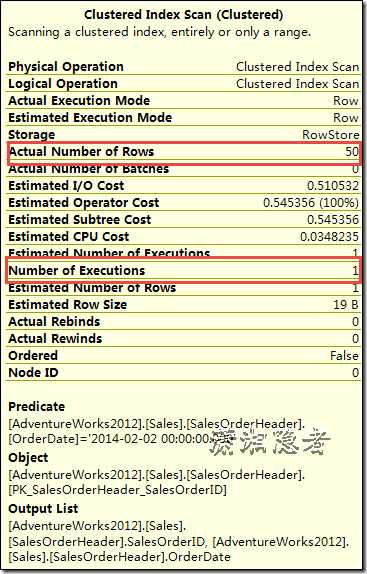Select the Predicate heading
This screenshot has height=574, width=367.
[x=37, y=407]
